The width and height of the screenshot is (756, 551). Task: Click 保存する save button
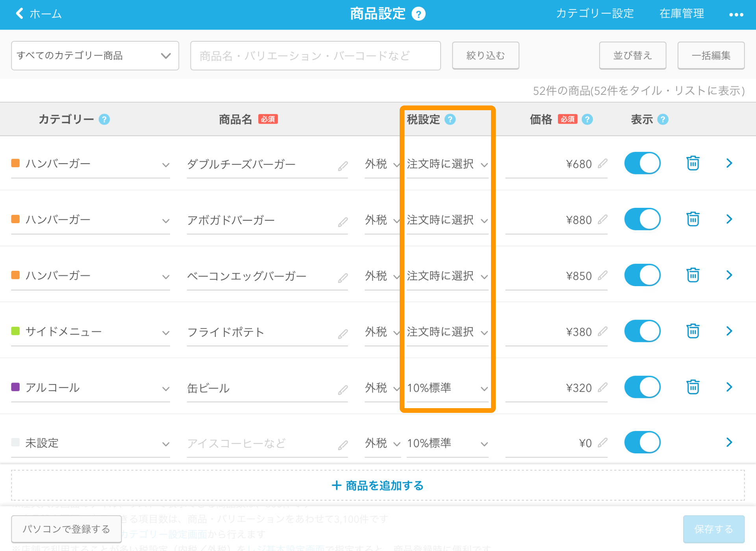coord(714,529)
